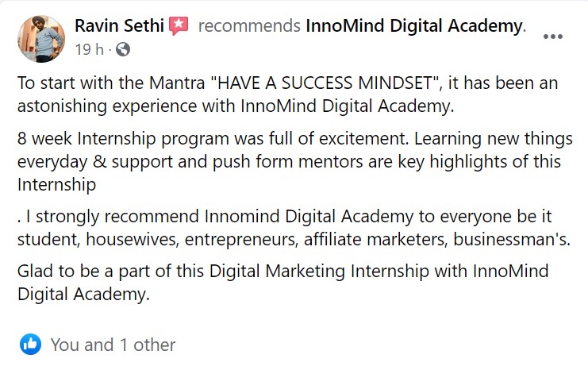Click the blue thumbs-up like icon
Screen dimensions: 588x370
click(x=30, y=344)
